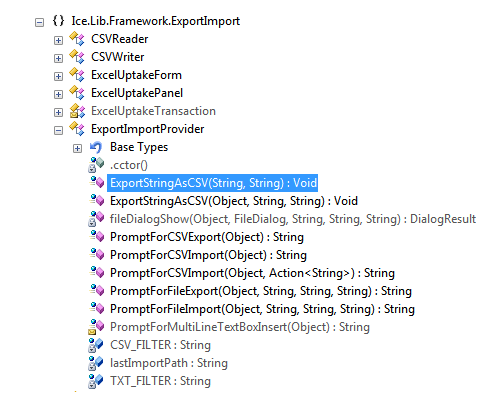Select ExportStringAsCSV(Object, String, String) method

click(x=234, y=201)
